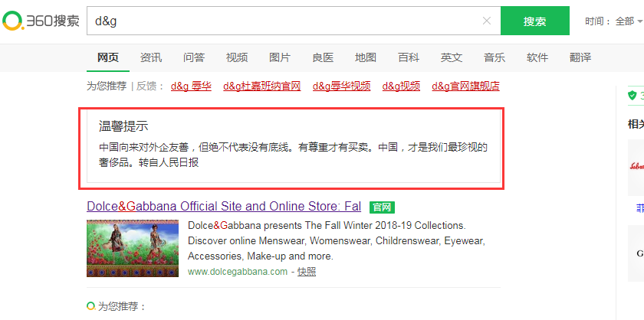This screenshot has height=320, width=644.
Task: Click the 360搜索 logo
Action: [x=41, y=21]
